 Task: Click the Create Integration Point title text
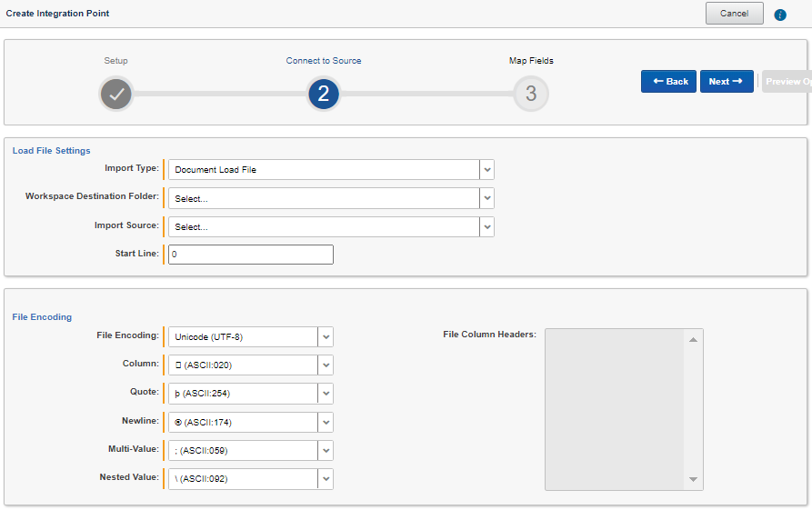tap(57, 14)
